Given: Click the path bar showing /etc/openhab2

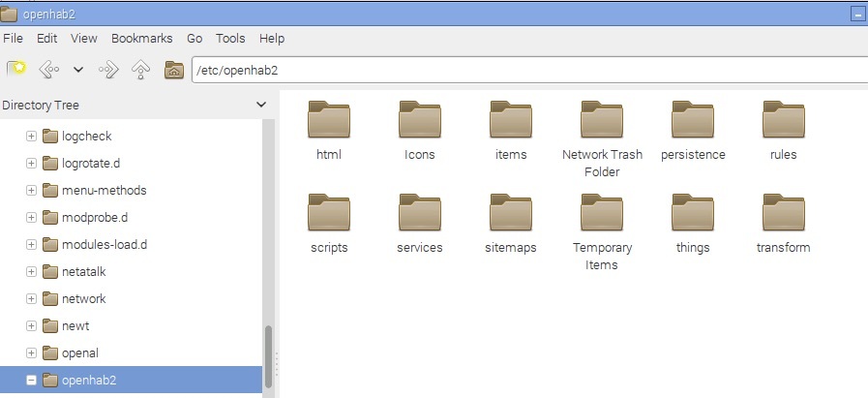Looking at the screenshot, I should pyautogui.click(x=529, y=71).
